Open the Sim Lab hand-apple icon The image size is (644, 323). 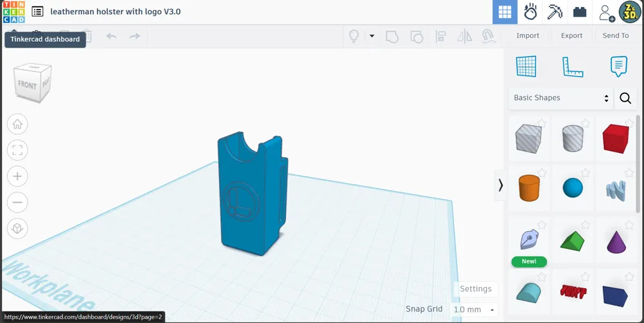[530, 12]
